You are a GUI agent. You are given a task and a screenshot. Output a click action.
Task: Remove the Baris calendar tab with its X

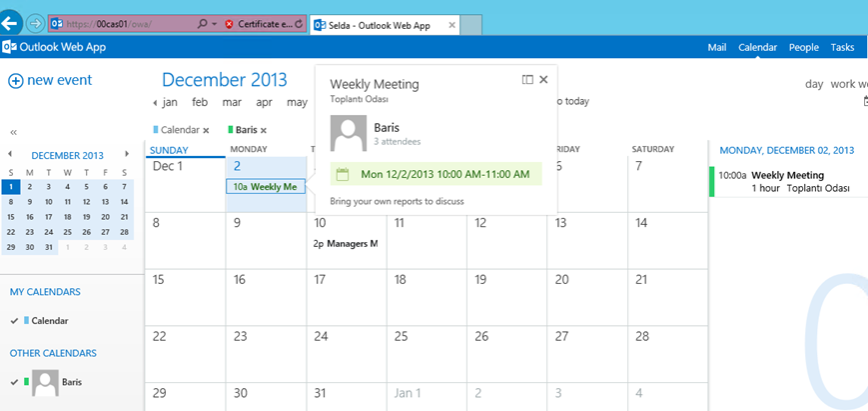[264, 130]
